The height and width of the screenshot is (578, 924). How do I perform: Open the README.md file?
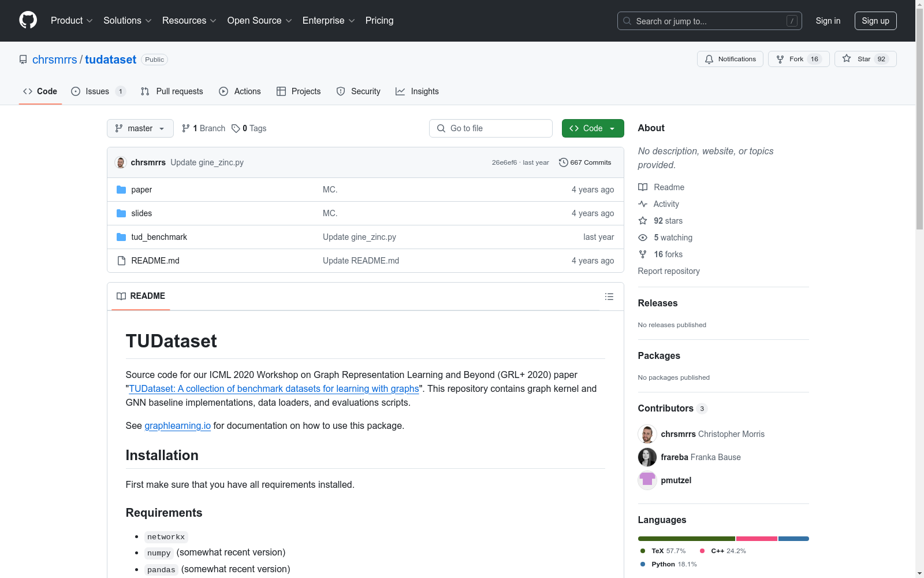point(155,261)
